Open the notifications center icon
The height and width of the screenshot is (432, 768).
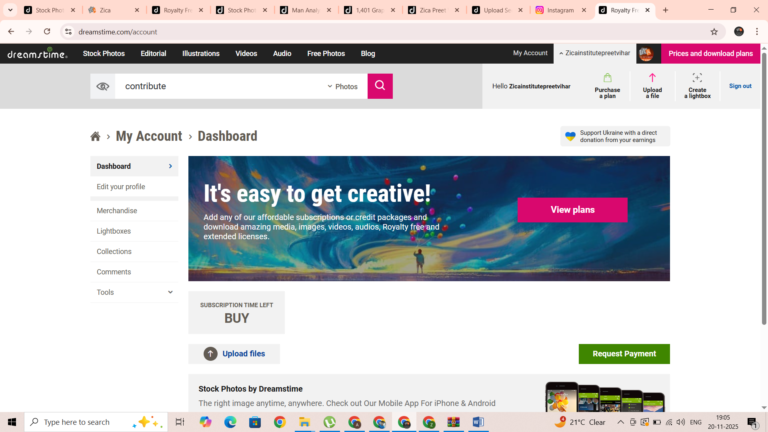pos(752,422)
